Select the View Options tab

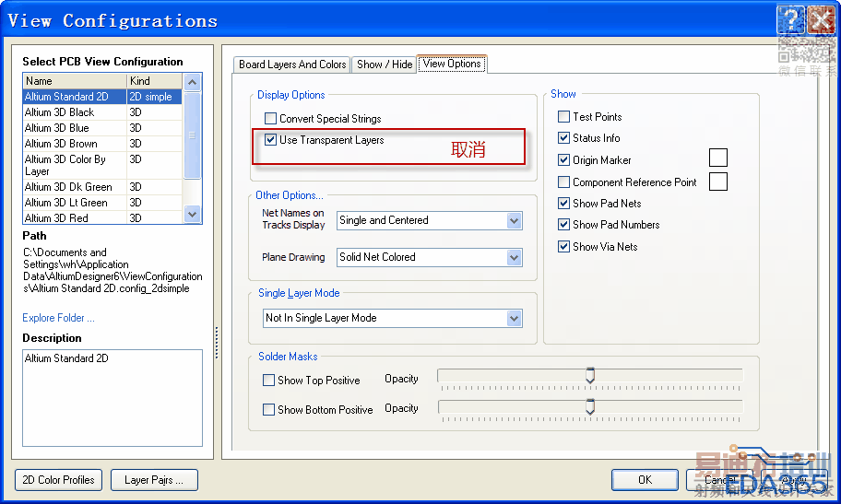click(x=452, y=64)
